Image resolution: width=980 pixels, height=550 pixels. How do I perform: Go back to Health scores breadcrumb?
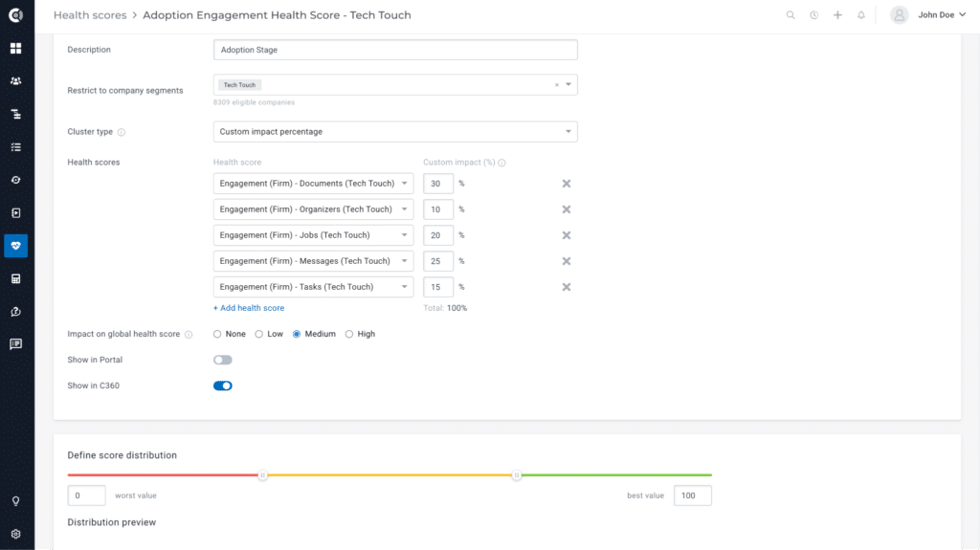pos(90,15)
